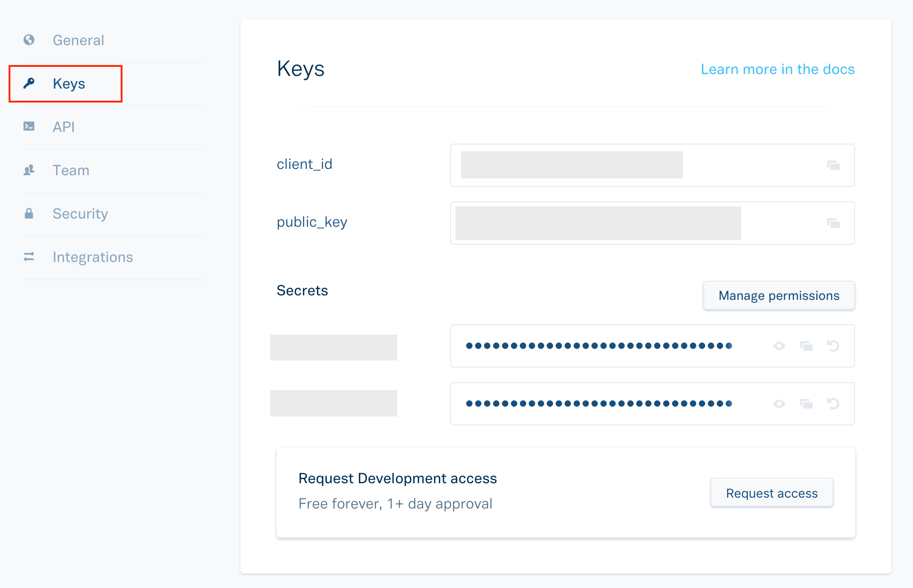
Task: Open the Team settings section
Action: click(71, 170)
